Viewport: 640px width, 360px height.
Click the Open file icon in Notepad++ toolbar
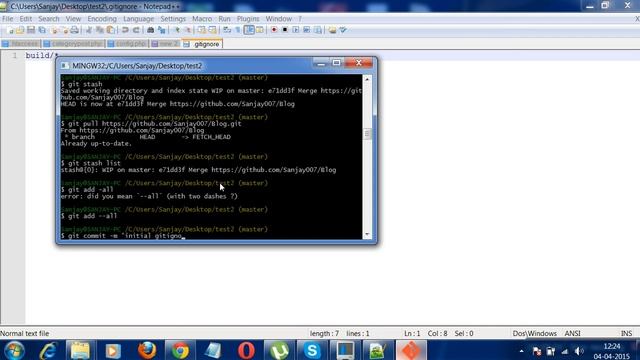click(20, 30)
